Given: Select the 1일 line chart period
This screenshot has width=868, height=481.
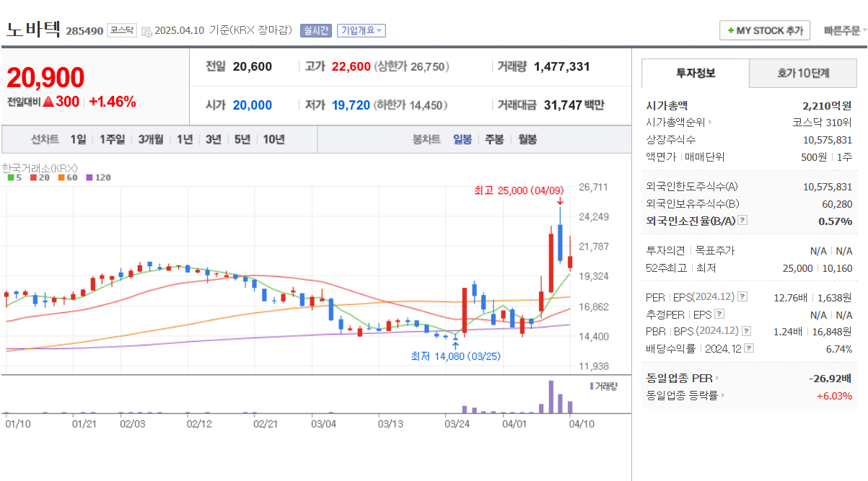Looking at the screenshot, I should pyautogui.click(x=78, y=139).
